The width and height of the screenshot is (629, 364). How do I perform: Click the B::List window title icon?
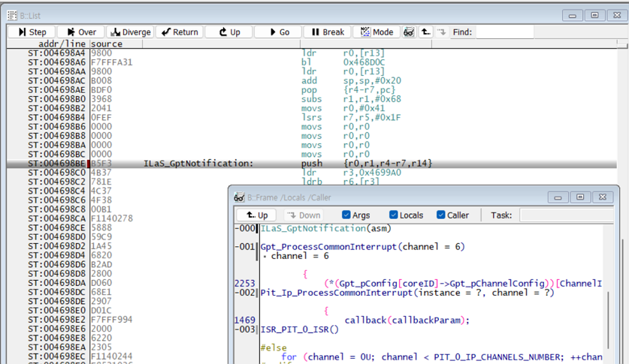pos(12,15)
